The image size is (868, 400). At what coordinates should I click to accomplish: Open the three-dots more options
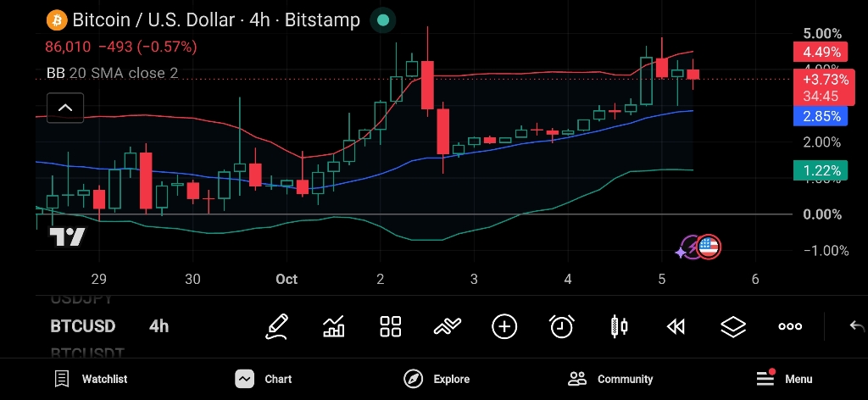point(790,326)
